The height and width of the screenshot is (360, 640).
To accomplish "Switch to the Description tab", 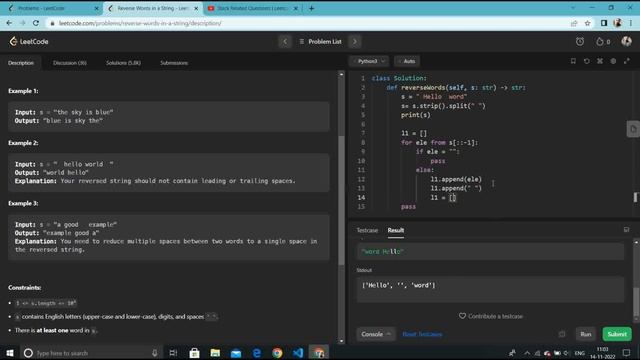I will [x=21, y=63].
